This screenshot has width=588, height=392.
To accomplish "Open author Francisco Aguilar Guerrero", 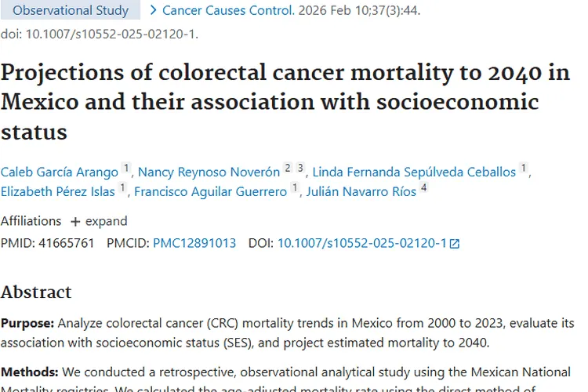I will 210,191.
